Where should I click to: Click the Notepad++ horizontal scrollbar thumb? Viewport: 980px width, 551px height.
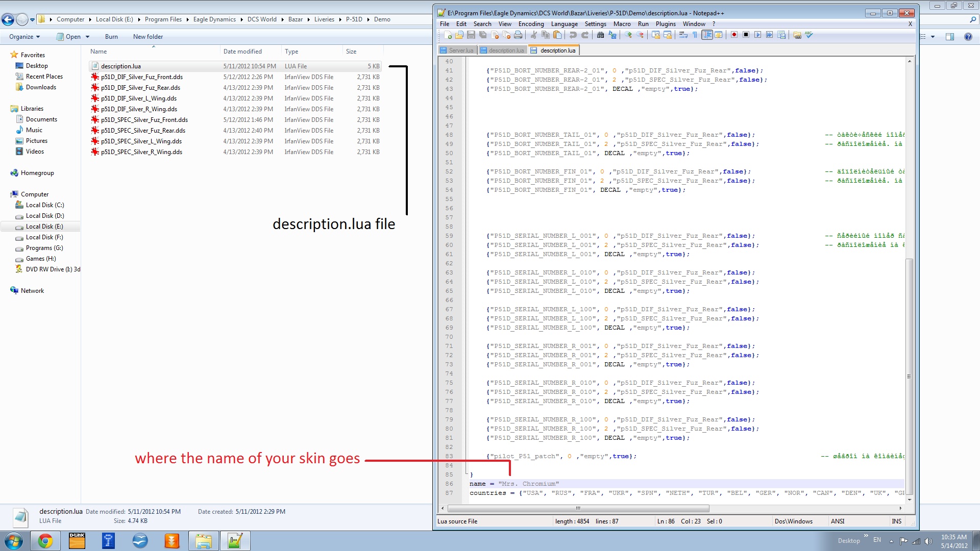point(578,508)
